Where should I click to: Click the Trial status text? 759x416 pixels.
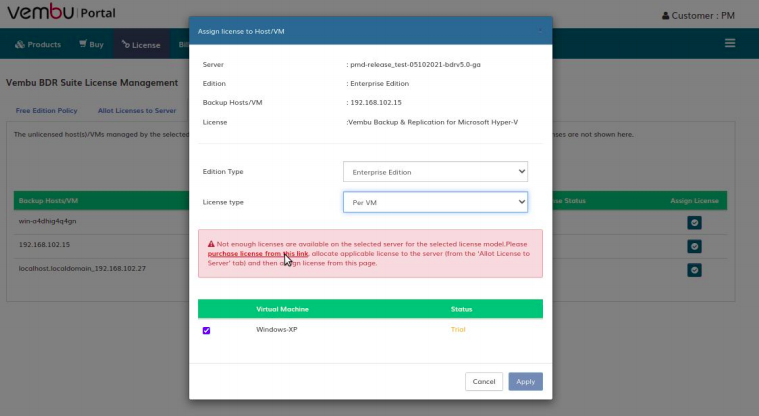pyautogui.click(x=458, y=329)
